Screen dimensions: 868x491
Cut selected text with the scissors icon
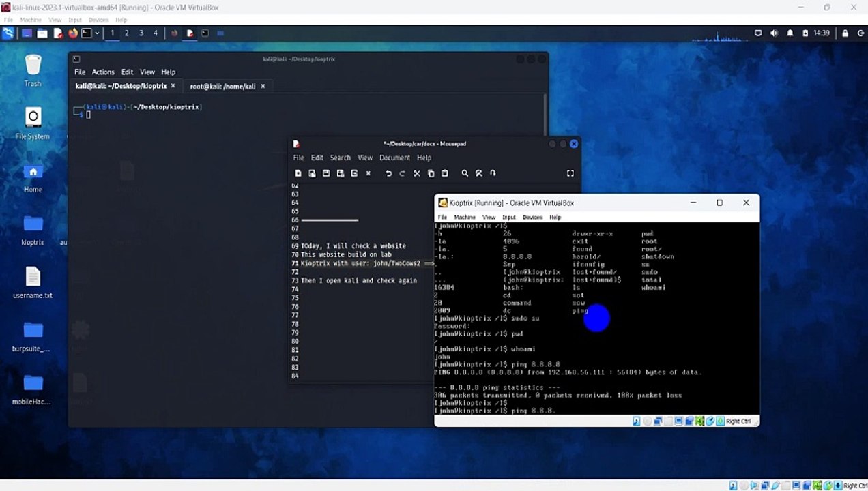(417, 173)
